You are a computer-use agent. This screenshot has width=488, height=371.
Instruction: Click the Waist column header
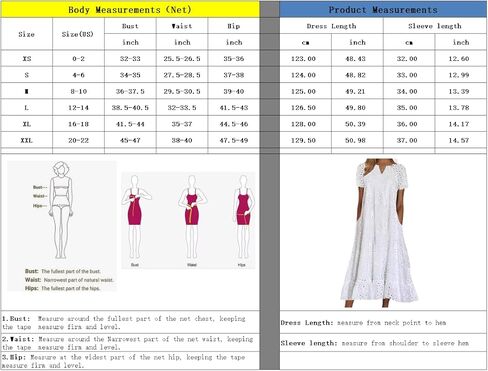click(182, 26)
